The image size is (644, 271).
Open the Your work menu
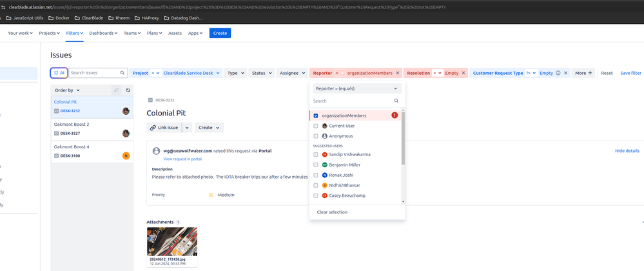pos(20,33)
